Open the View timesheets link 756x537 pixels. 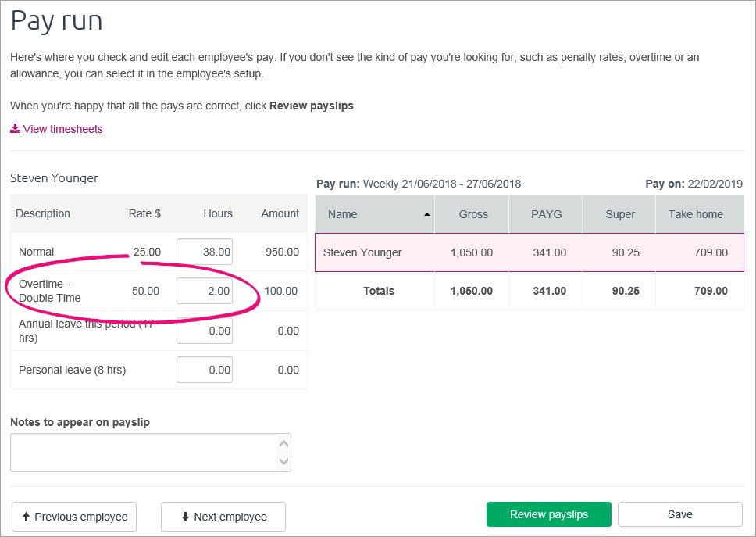coord(62,129)
